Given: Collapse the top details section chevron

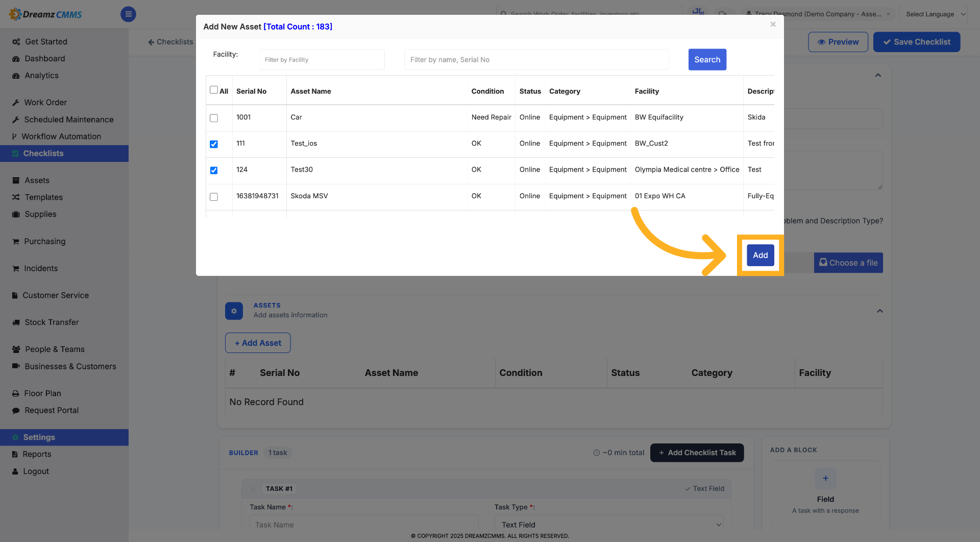Looking at the screenshot, I should (878, 76).
